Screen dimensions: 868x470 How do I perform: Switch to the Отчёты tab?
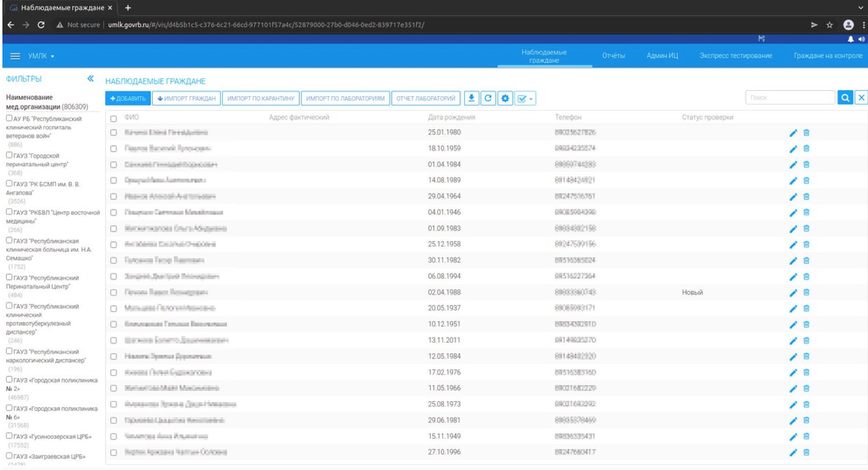[613, 56]
